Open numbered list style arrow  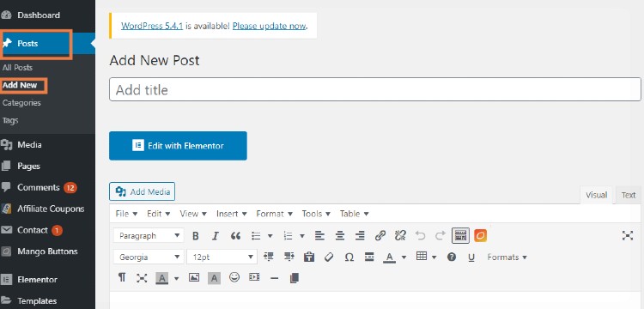pyautogui.click(x=302, y=236)
